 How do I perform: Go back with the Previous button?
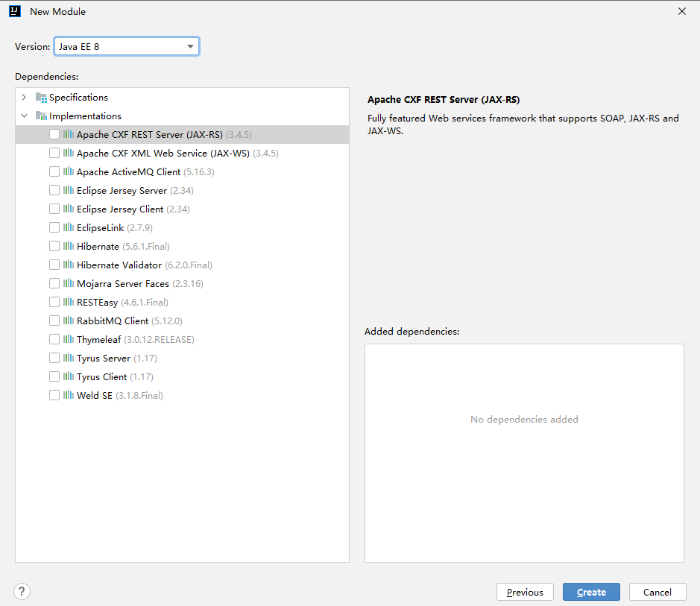[525, 592]
